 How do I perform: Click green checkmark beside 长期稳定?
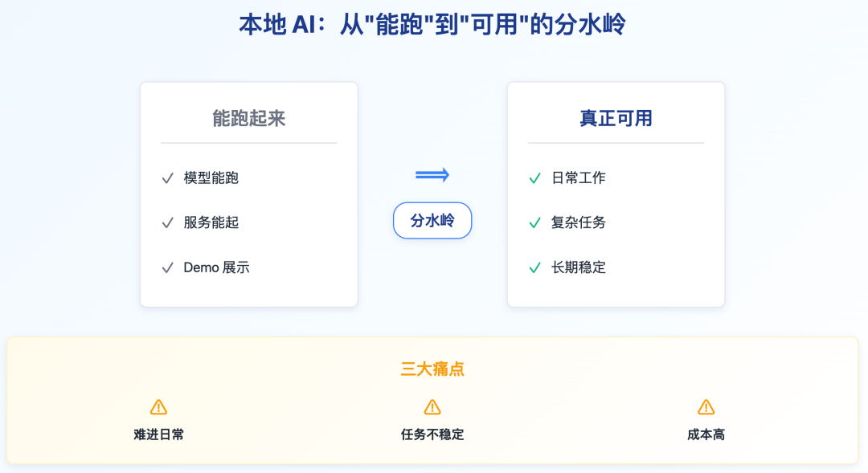click(534, 267)
